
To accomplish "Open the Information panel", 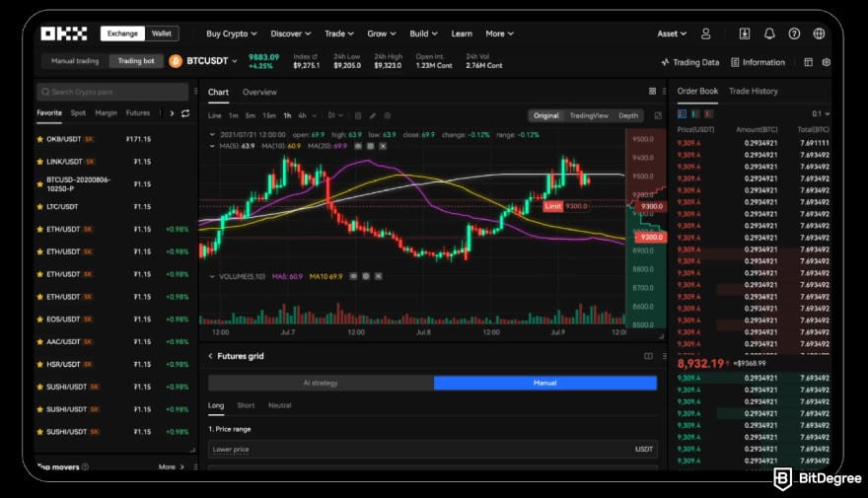I will tap(758, 62).
